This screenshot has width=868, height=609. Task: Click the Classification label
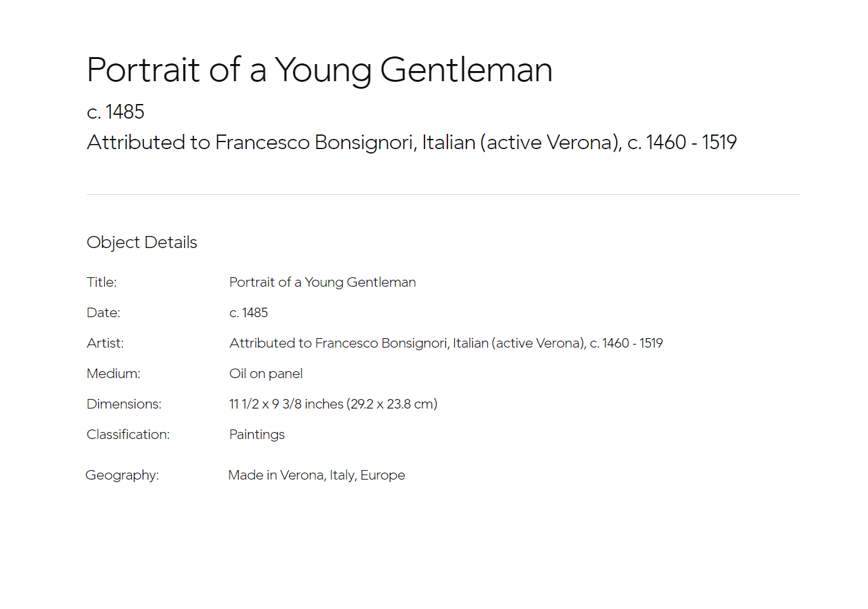point(128,435)
